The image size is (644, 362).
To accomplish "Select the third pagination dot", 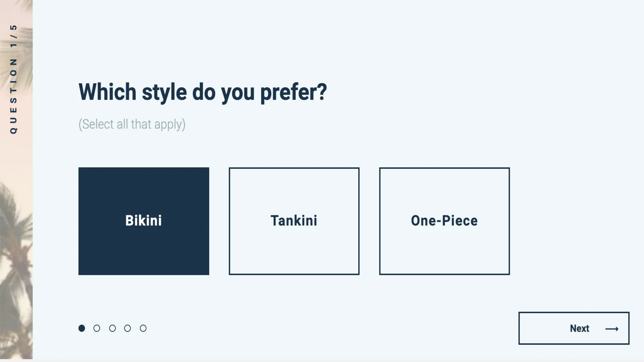I will pos(112,328).
